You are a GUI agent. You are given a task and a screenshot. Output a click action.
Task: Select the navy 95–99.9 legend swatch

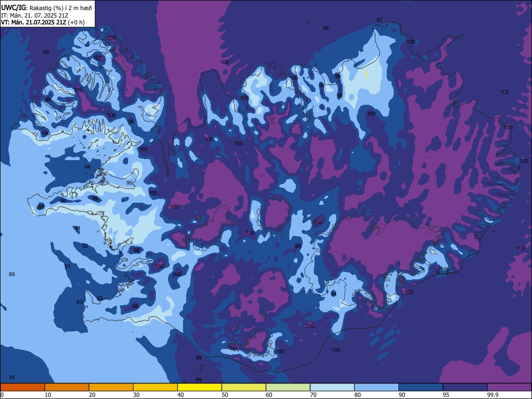[x=465, y=387]
